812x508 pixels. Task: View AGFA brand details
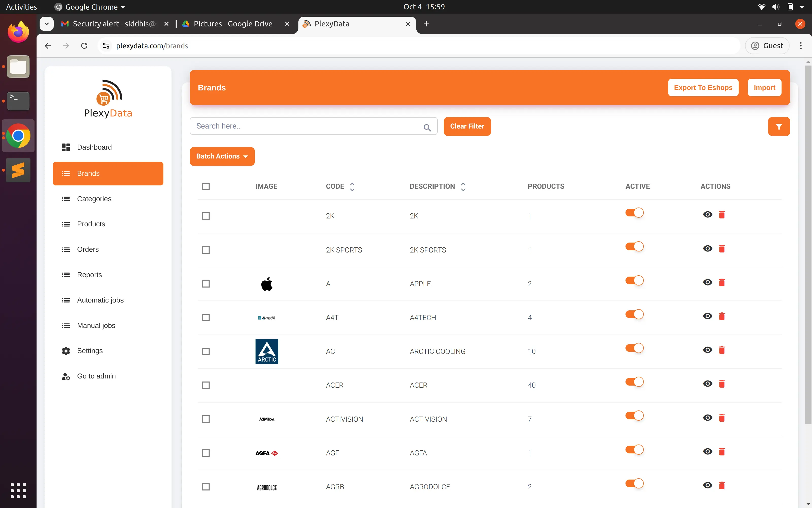tap(707, 451)
